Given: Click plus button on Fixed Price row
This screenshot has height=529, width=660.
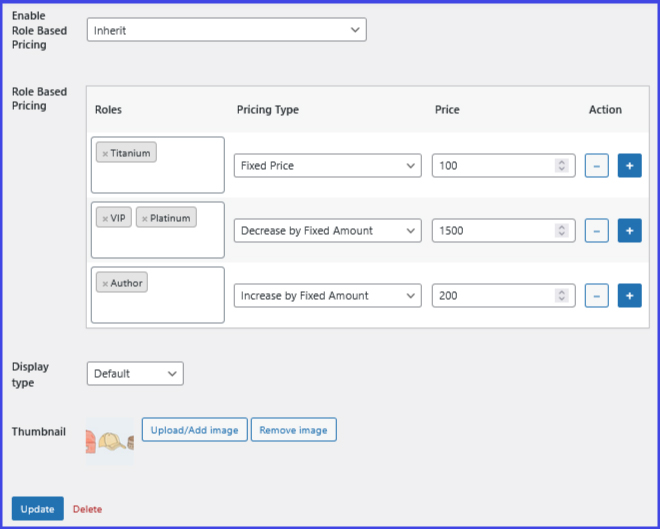Looking at the screenshot, I should (629, 165).
